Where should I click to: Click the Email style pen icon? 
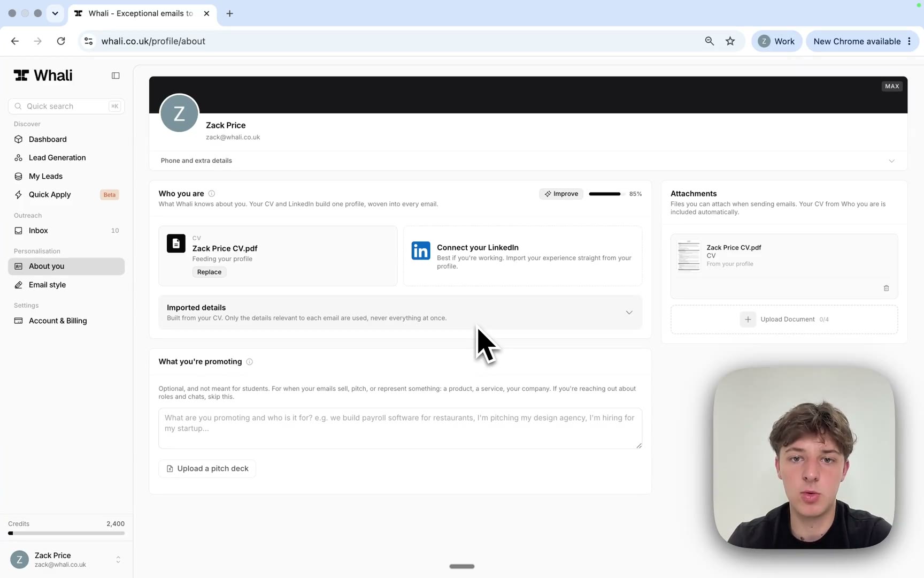coord(19,285)
